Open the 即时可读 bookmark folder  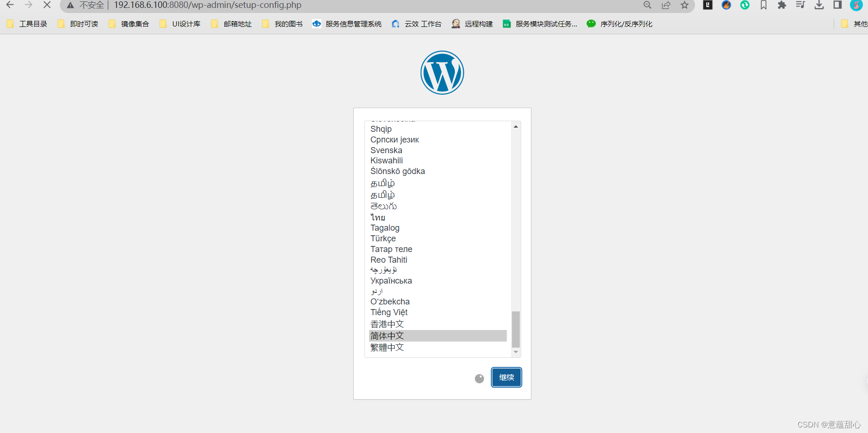[x=78, y=24]
